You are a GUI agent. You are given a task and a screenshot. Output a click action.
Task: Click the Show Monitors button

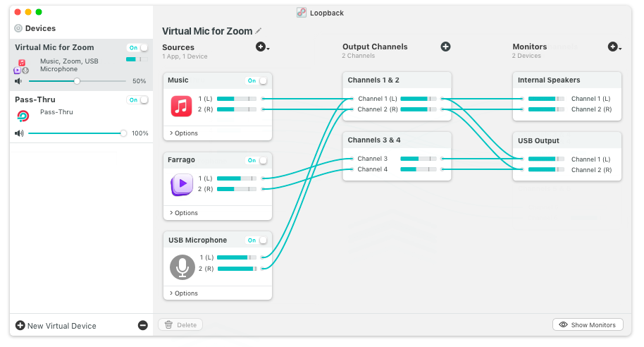click(588, 325)
